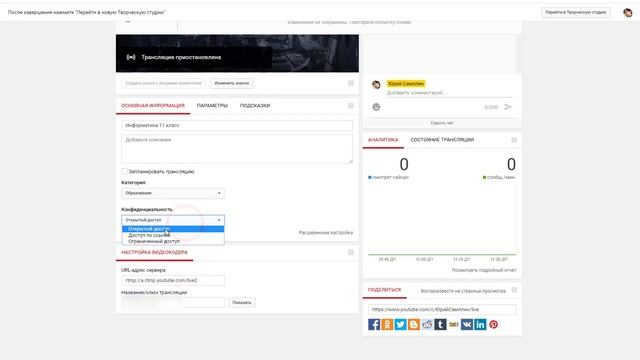
Task: Choose Открытый доступ option
Action: pyautogui.click(x=173, y=229)
